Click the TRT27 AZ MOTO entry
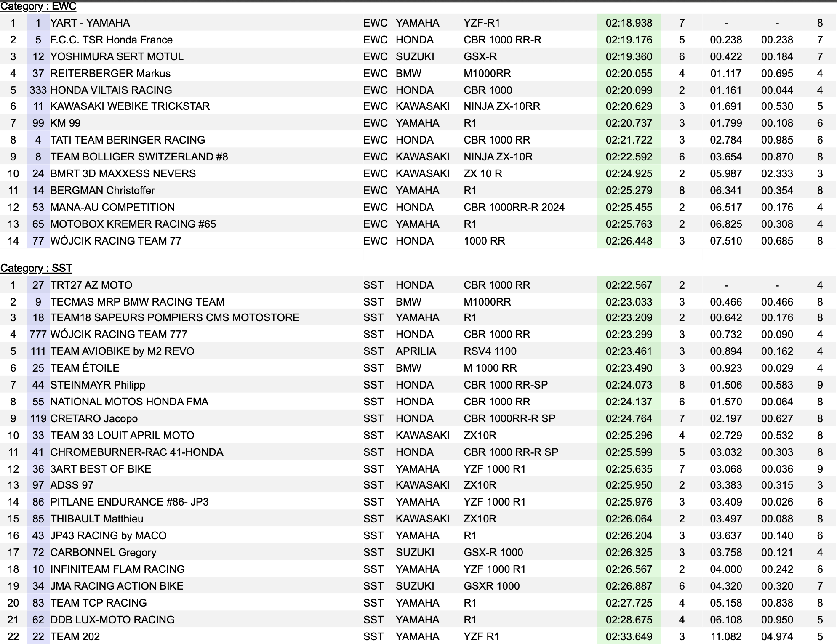Screen dimensions: 837x644 91,285
